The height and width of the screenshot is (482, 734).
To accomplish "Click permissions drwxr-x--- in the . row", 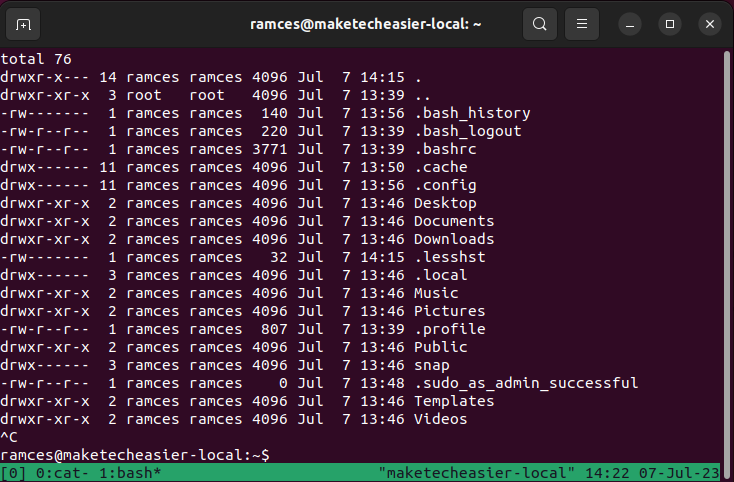I will pyautogui.click(x=45, y=77).
